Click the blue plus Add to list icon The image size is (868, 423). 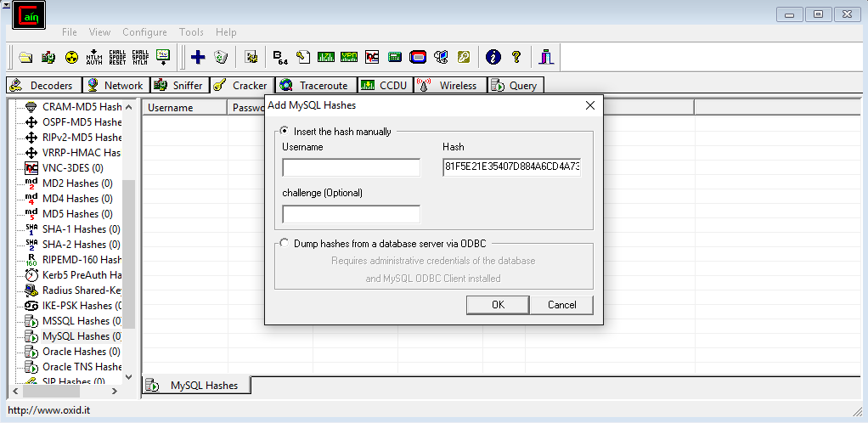(198, 56)
